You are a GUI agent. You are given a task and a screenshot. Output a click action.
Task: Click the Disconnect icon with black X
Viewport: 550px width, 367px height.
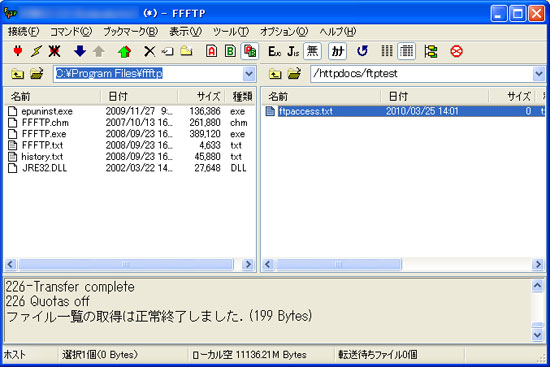pyautogui.click(x=54, y=51)
